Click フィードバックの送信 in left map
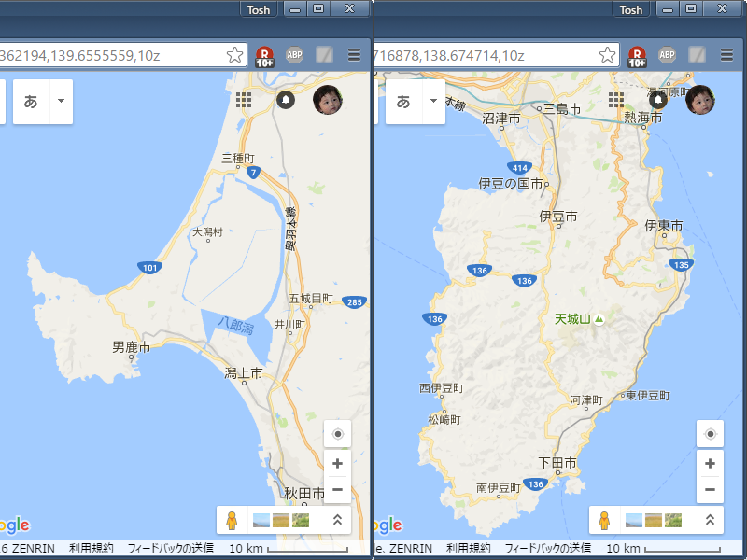This screenshot has width=747, height=560. coord(170,549)
